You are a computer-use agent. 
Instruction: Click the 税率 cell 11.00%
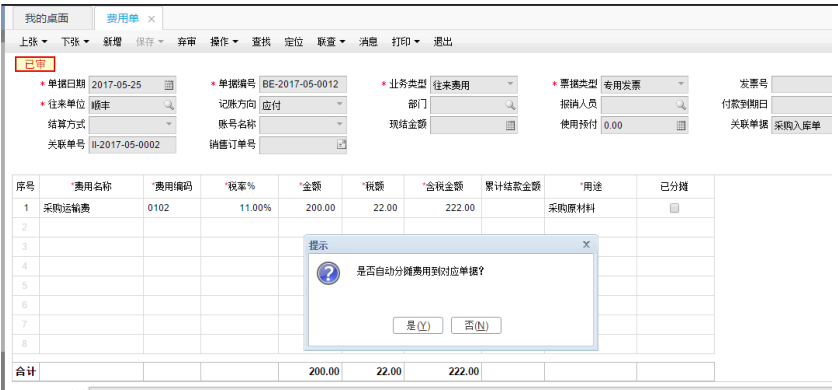tap(239, 208)
